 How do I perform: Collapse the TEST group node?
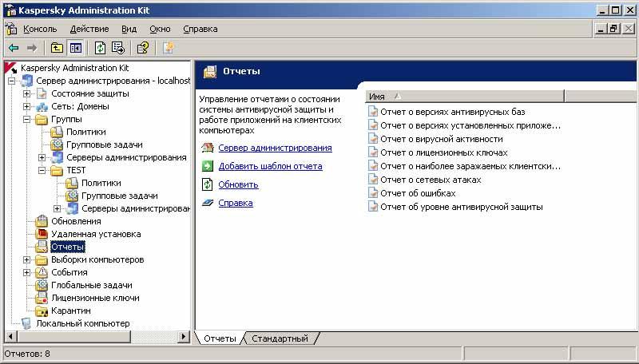coord(42,170)
